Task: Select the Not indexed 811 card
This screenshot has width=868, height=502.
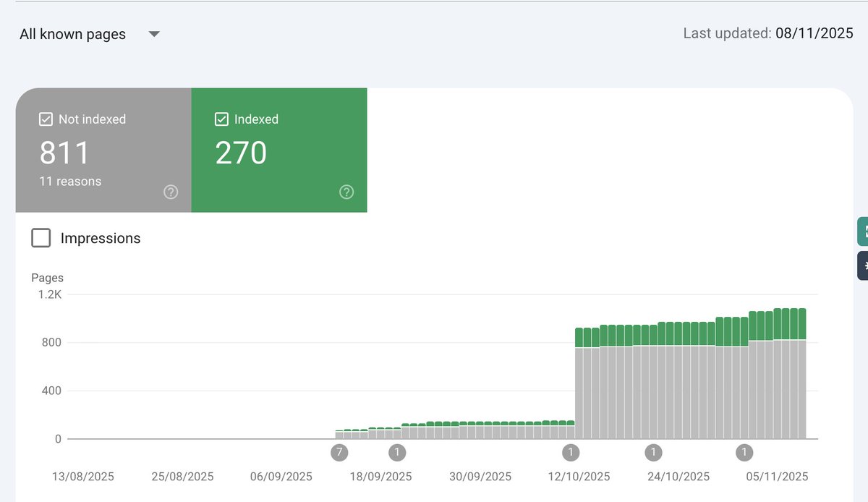Action: (x=103, y=150)
